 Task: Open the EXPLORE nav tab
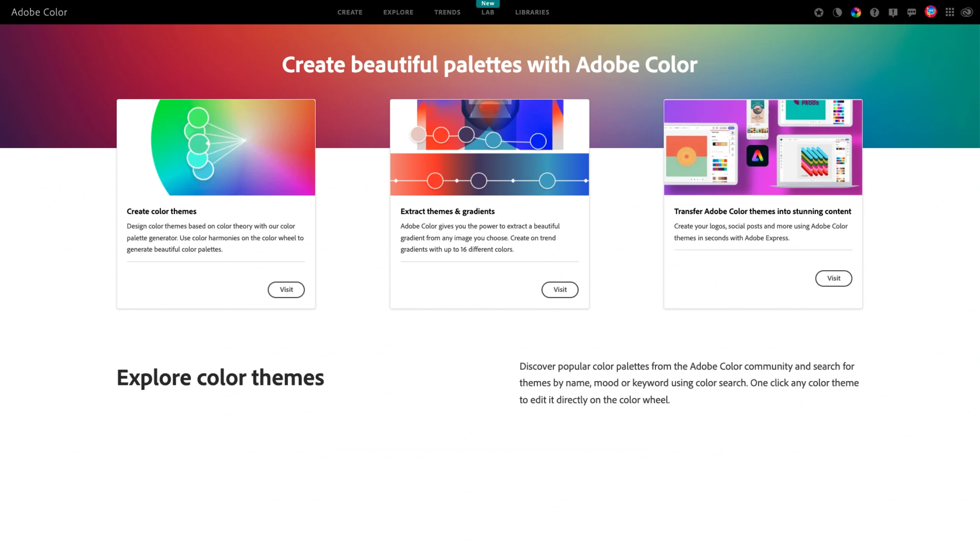398,12
